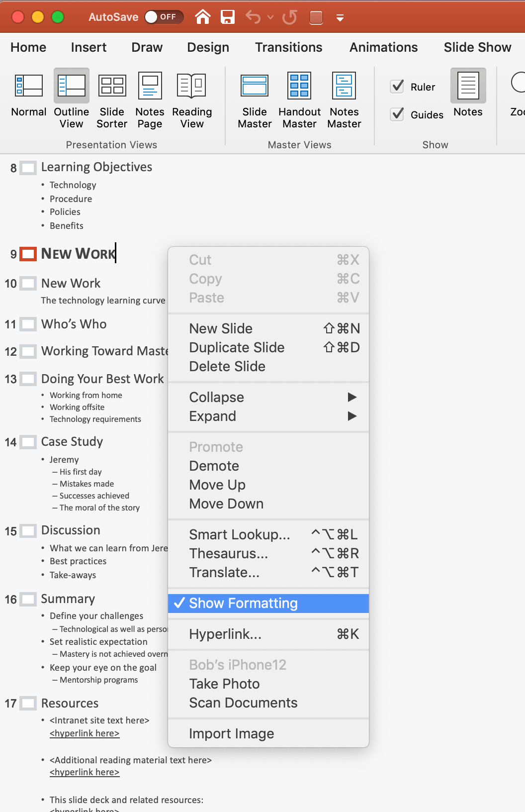The height and width of the screenshot is (812, 525).
Task: Open the Transitions ribbon tab
Action: (x=288, y=47)
